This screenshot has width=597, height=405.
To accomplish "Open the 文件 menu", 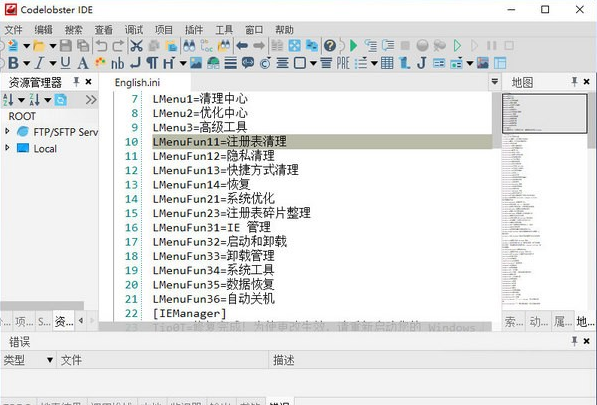I will [x=13, y=30].
